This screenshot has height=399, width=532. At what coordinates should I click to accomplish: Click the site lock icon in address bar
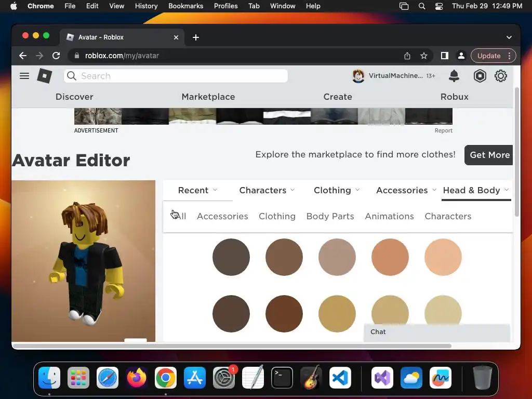click(x=77, y=56)
